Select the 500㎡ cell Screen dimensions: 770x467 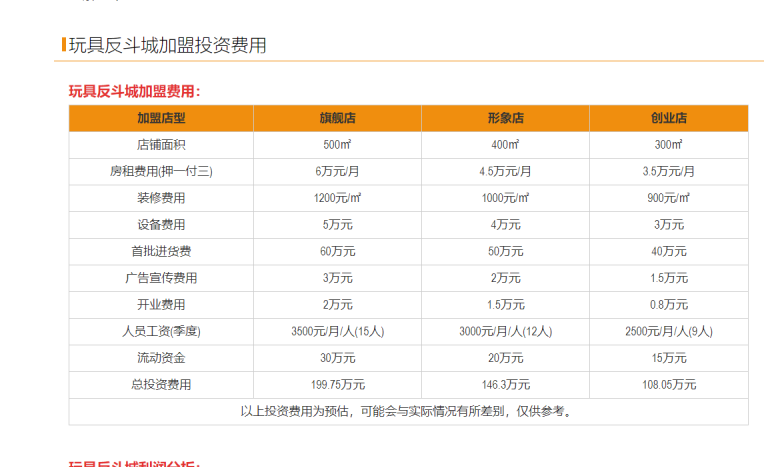pyautogui.click(x=337, y=145)
